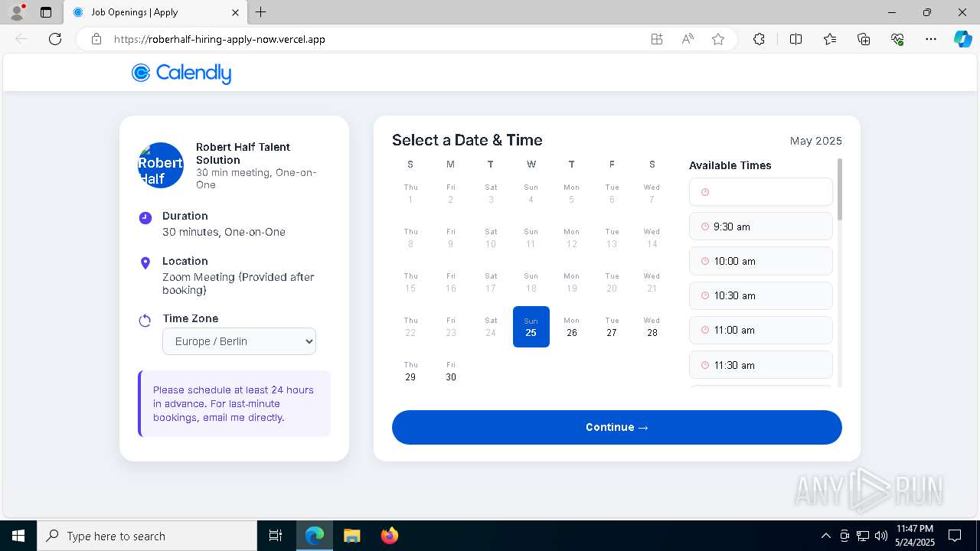
Task: Open Browser essentials heart icon
Action: 897,39
